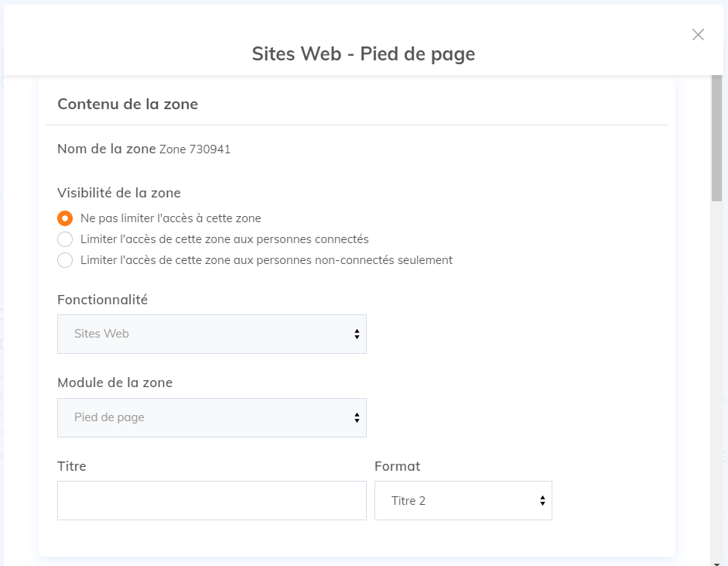Click the vertical scrollbar thumb
The height and width of the screenshot is (566, 728).
[716, 139]
